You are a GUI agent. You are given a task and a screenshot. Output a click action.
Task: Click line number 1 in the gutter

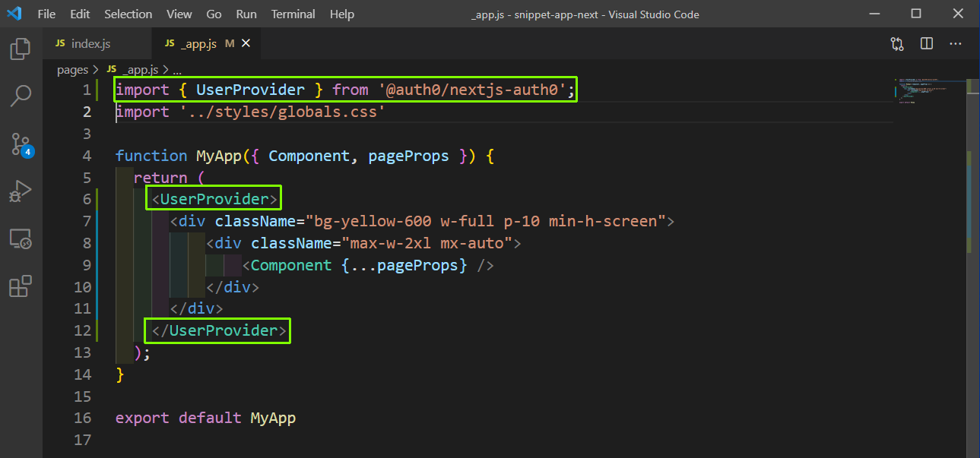[x=87, y=90]
